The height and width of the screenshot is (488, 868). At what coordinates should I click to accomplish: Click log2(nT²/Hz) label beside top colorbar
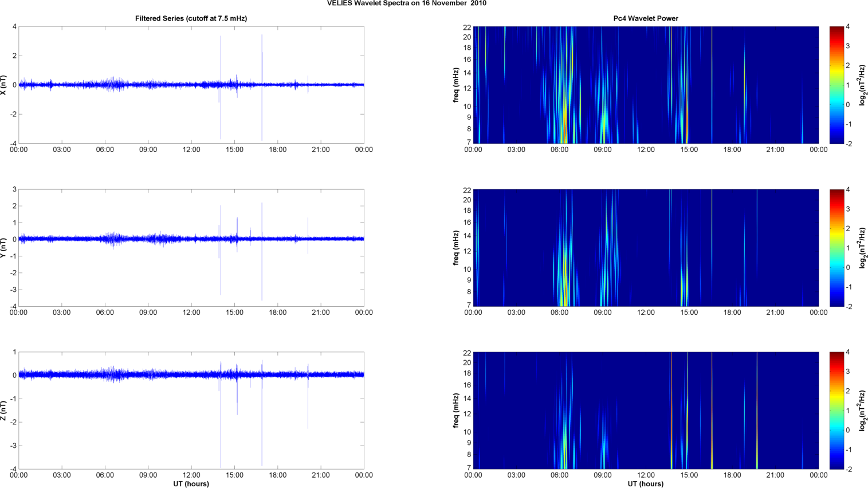(x=862, y=85)
